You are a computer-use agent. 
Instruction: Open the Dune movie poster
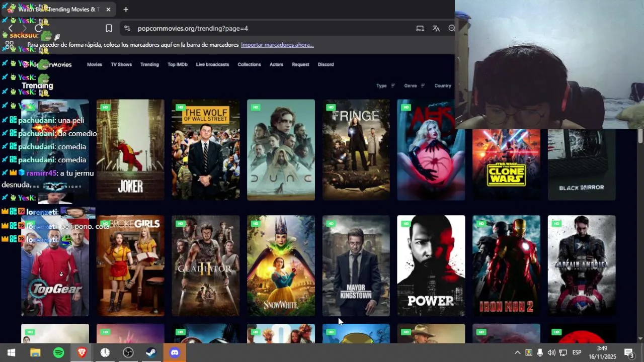click(x=281, y=150)
